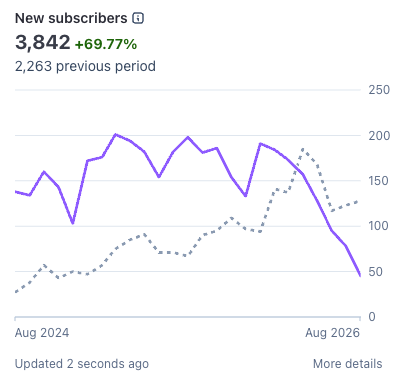This screenshot has width=401, height=380.
Task: Click the 0 y-axis label
Action: click(372, 317)
